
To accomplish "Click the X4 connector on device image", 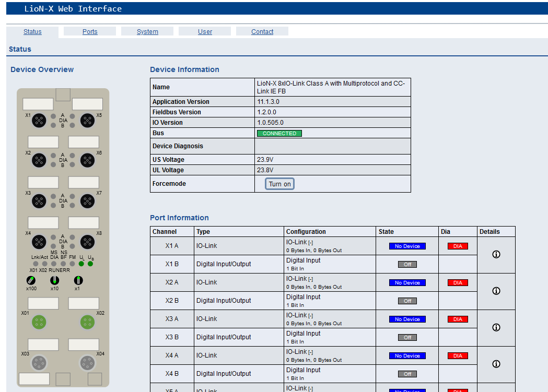I will pos(39,242).
